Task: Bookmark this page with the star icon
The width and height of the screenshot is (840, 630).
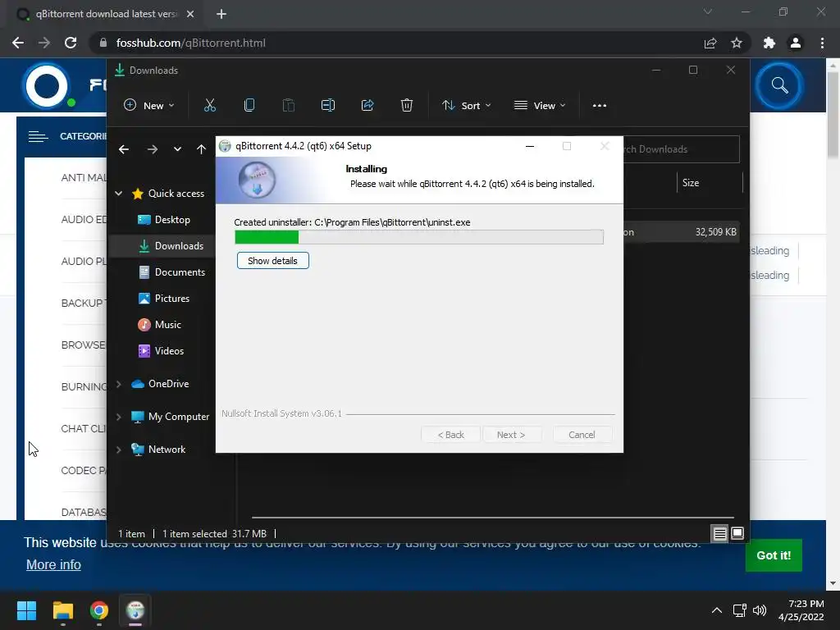Action: click(x=737, y=43)
